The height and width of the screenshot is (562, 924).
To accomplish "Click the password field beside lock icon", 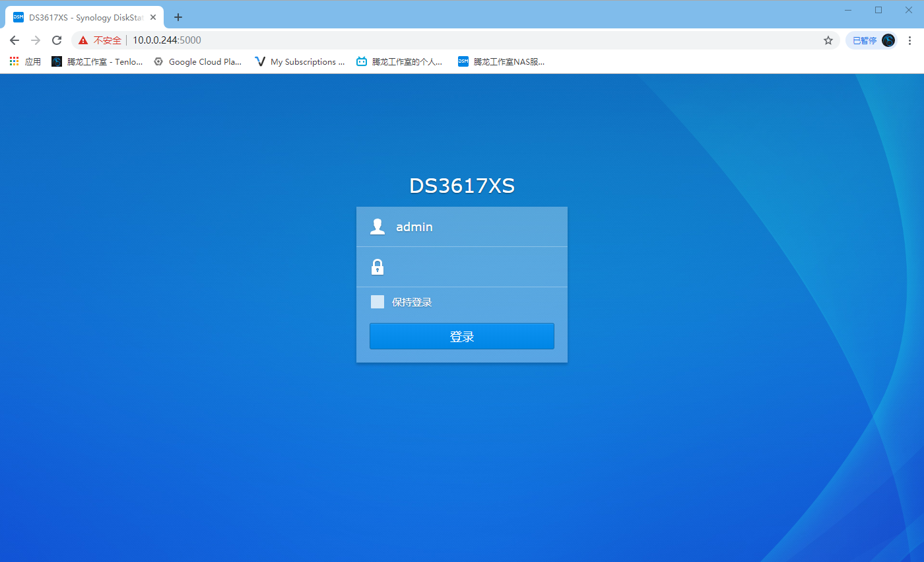I will tap(462, 267).
